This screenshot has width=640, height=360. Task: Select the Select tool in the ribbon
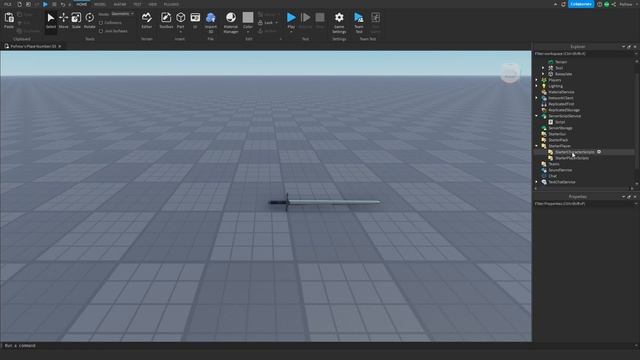pos(51,21)
